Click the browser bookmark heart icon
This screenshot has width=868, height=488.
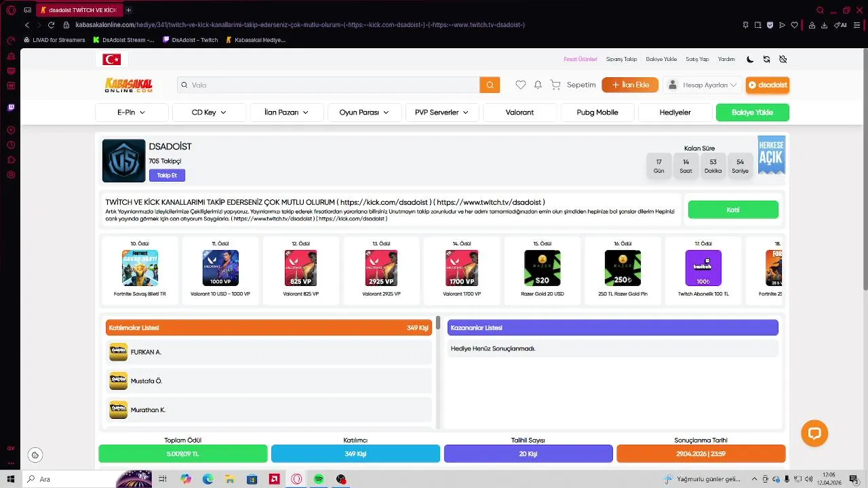tap(795, 25)
